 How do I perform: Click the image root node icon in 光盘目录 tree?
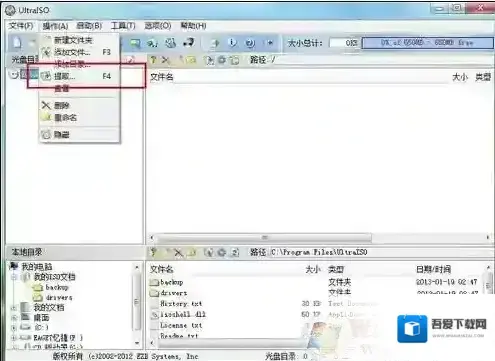(x=24, y=74)
